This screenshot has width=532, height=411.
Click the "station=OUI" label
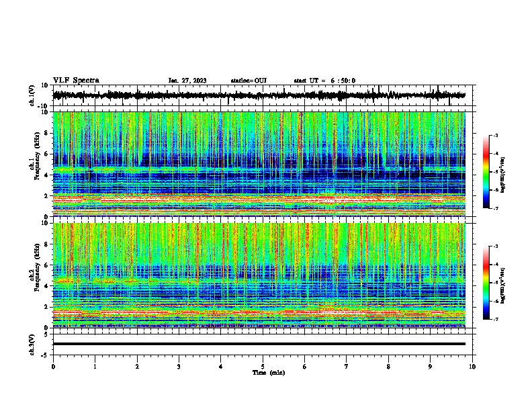249,81
